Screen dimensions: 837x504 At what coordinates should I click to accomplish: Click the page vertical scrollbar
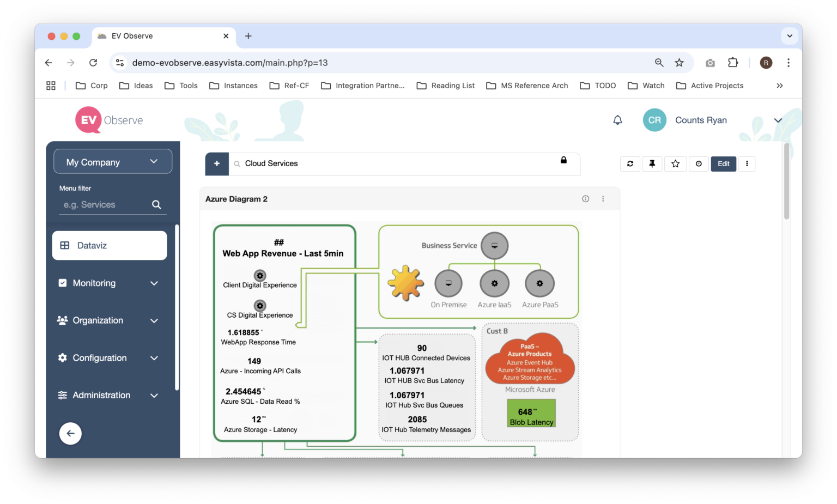tap(786, 181)
